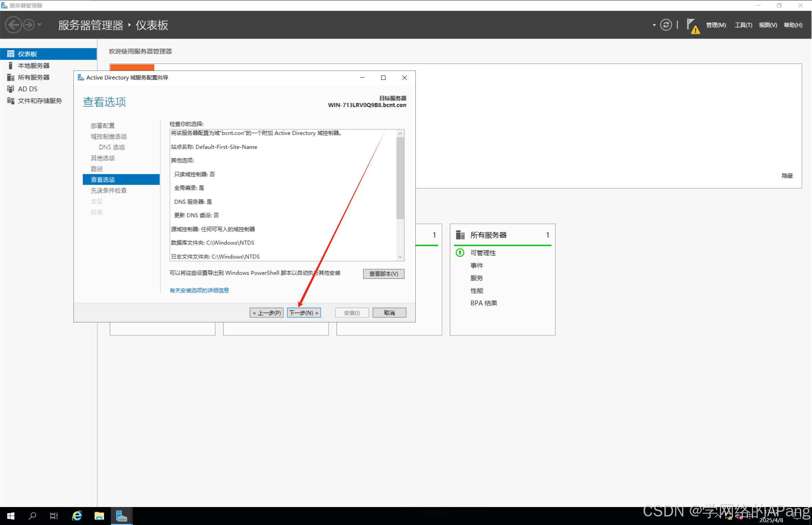Click green manageability status icon
Image resolution: width=812 pixels, height=525 pixels.
coord(460,253)
